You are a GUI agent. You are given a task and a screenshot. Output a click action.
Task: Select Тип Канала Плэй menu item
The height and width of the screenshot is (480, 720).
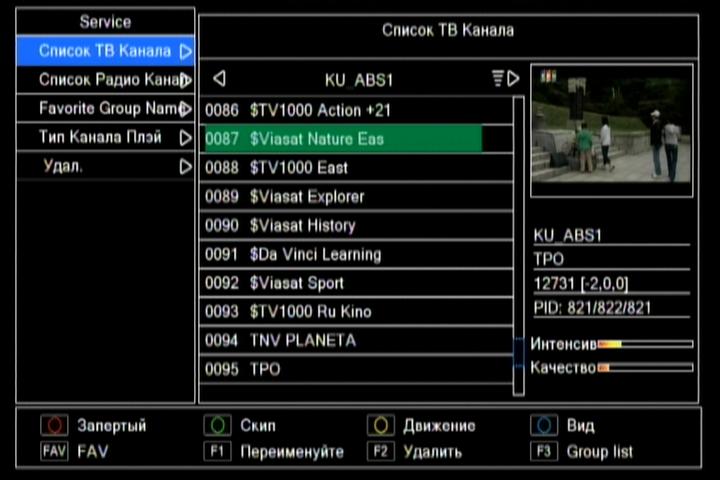tap(105, 137)
